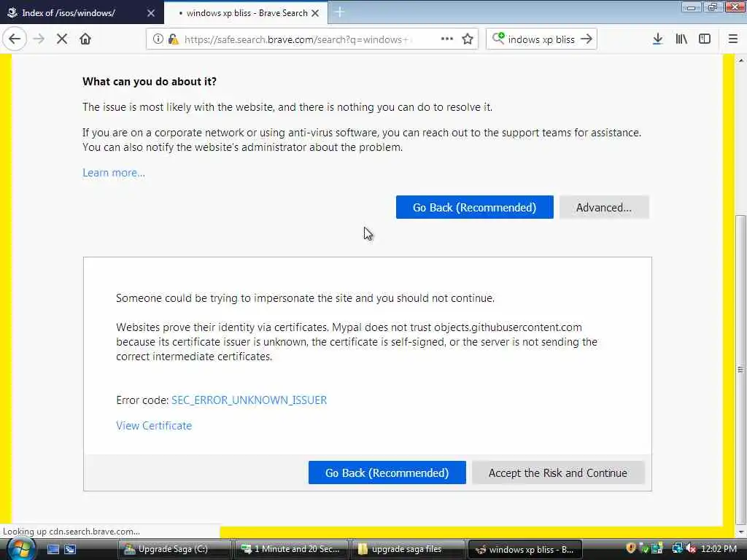The image size is (747, 560).
Task: Click upper Go Back (Recommended) button
Action: 474,207
